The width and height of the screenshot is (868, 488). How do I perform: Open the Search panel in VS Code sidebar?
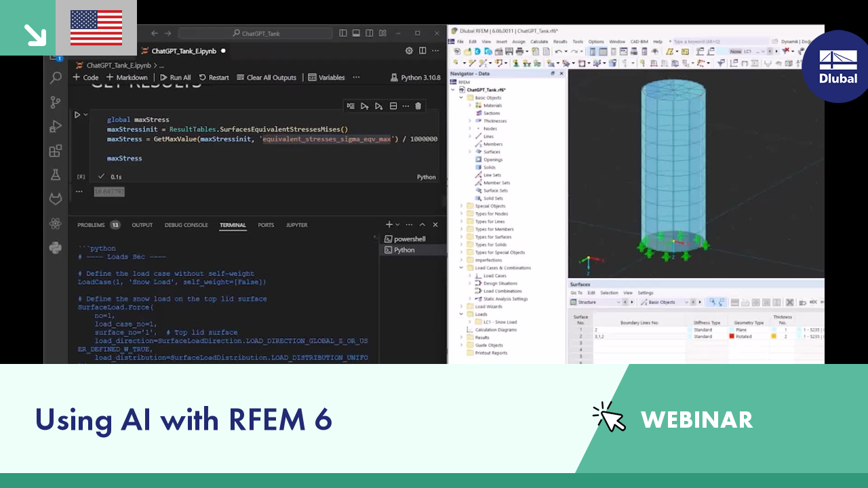coord(56,79)
